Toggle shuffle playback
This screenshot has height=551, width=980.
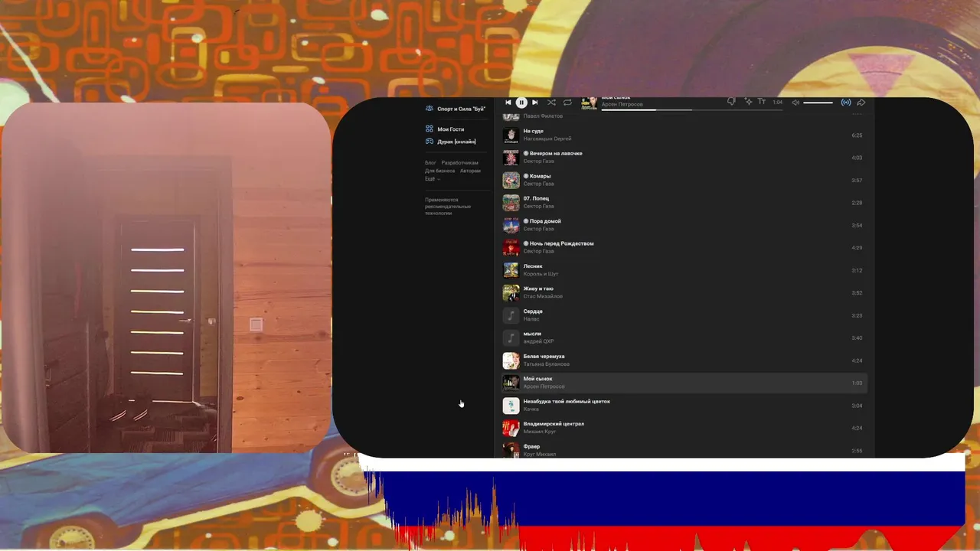pos(551,103)
